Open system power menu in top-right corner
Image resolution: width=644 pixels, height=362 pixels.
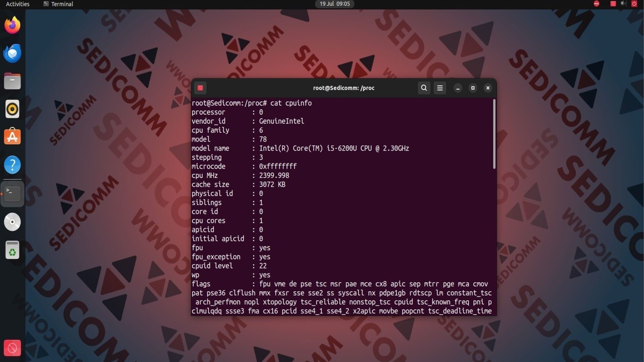click(634, 4)
